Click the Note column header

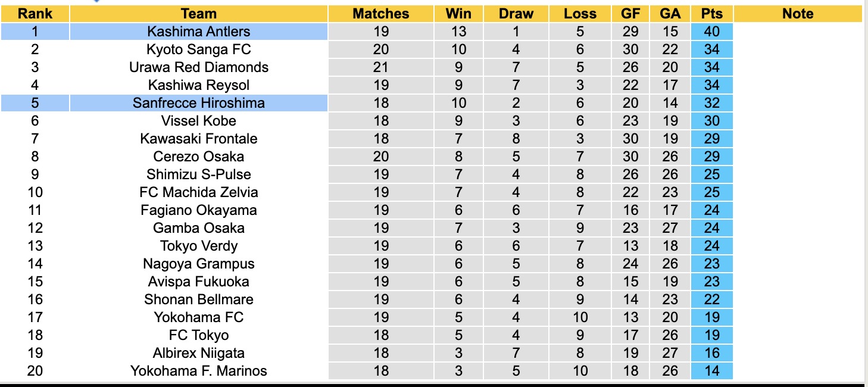click(x=798, y=14)
